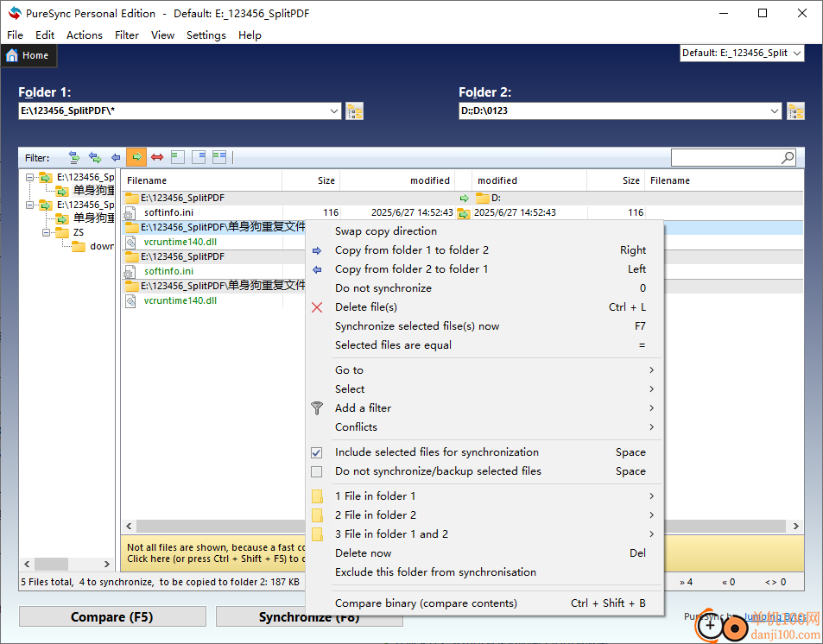Click the files-only-in-left-folder filter icon
Image resolution: width=823 pixels, height=644 pixels.
(x=178, y=157)
